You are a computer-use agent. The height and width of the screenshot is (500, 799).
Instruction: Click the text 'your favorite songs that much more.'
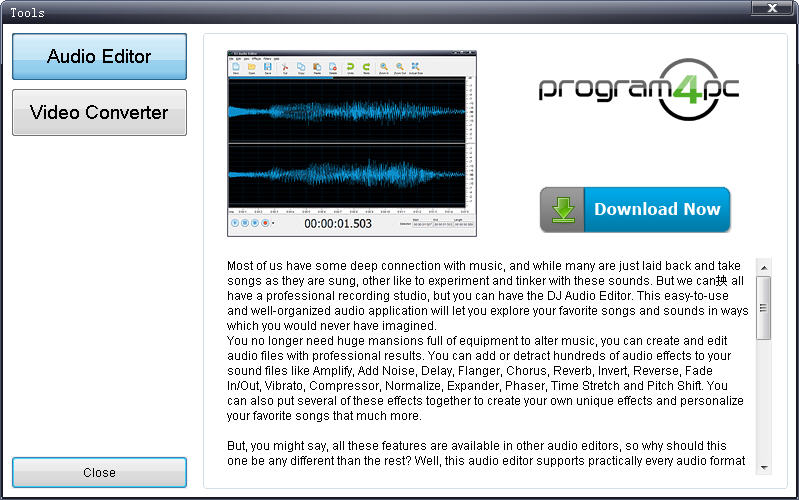point(324,416)
